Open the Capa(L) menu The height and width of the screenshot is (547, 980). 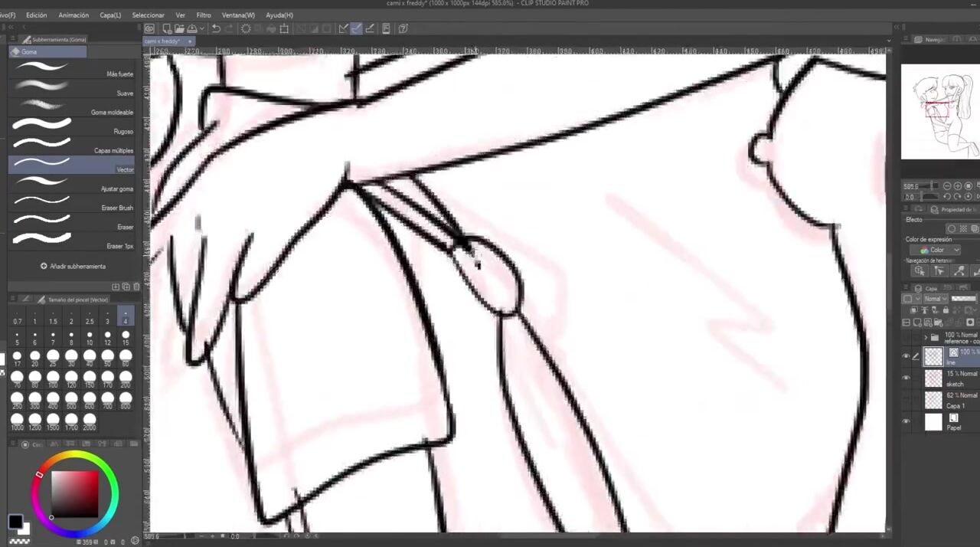pos(110,15)
